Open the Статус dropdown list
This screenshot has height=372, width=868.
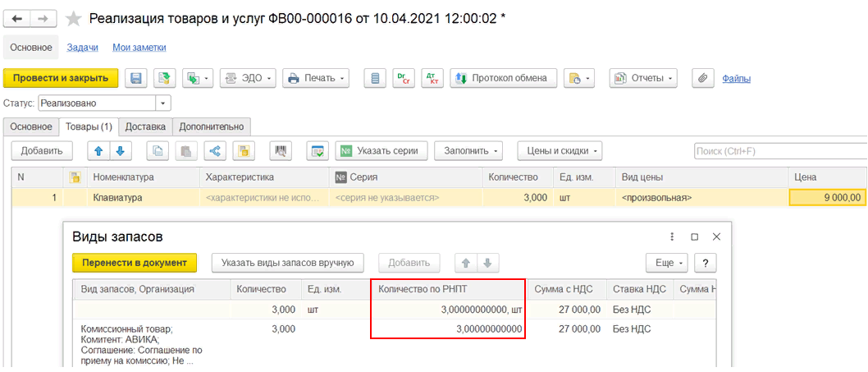163,103
